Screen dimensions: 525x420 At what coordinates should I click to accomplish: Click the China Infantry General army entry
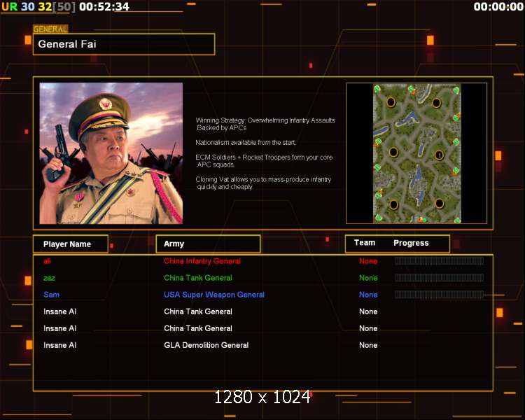pyautogui.click(x=202, y=261)
